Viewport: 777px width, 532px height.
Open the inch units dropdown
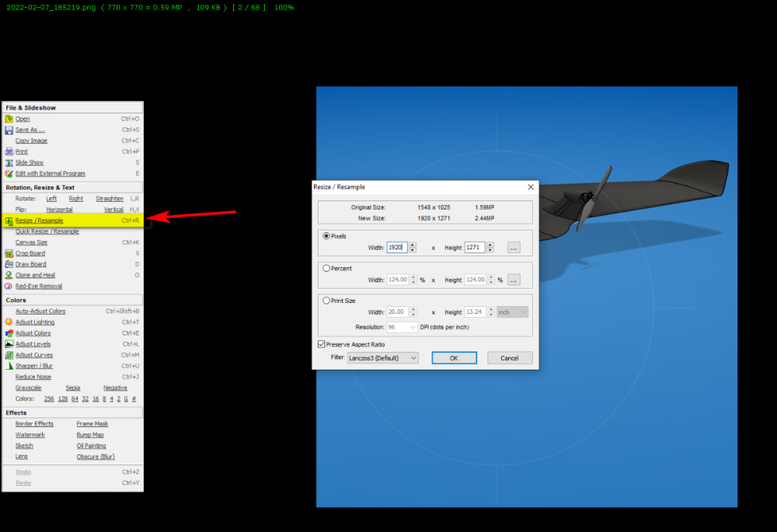512,312
